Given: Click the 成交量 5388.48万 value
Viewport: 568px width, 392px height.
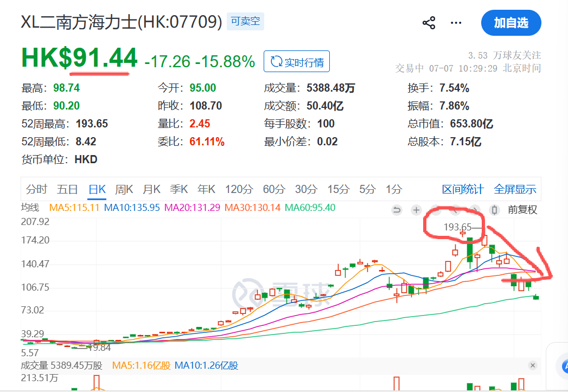Looking at the screenshot, I should click(331, 88).
